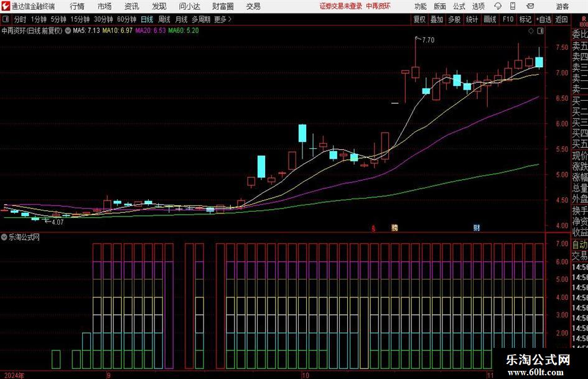Click the 榜 marker on the chart
The width and height of the screenshot is (588, 379).
tap(394, 227)
